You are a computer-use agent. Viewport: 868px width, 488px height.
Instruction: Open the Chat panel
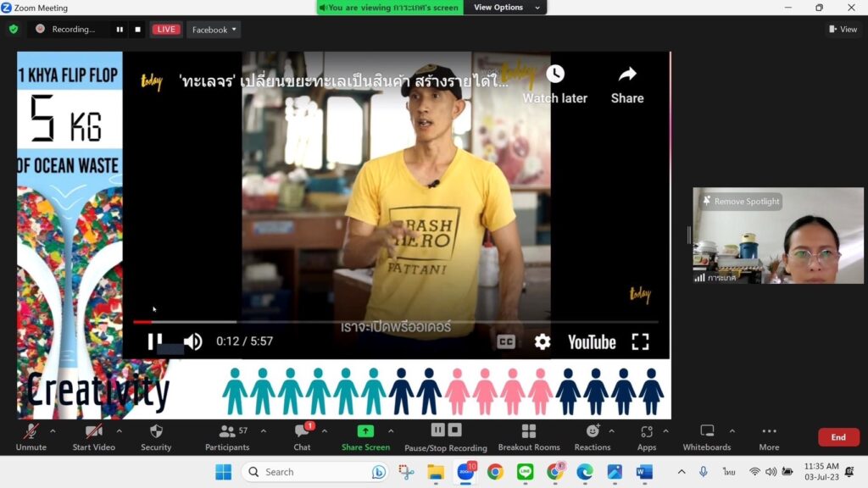click(302, 432)
